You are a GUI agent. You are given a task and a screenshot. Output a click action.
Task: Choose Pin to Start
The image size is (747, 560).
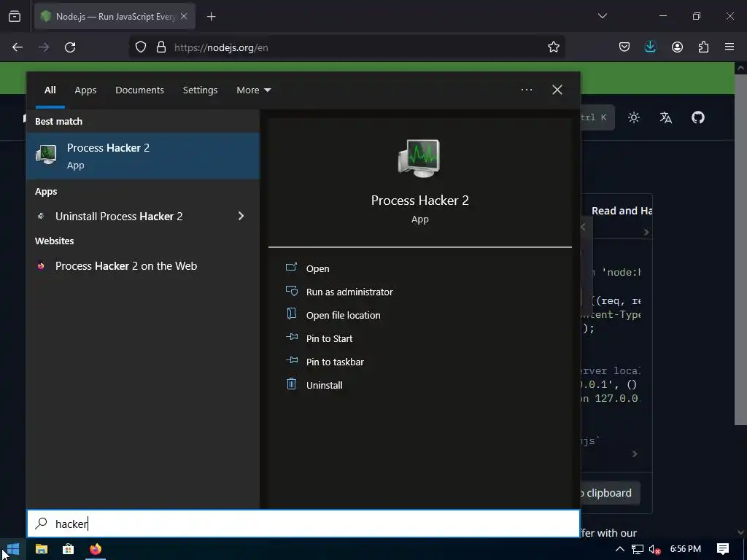click(x=329, y=338)
